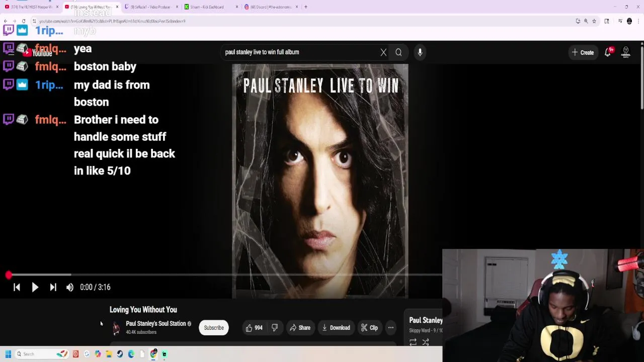Open Microsoft Edge from the taskbar
Screen dimensions: 644x362
click(131, 354)
